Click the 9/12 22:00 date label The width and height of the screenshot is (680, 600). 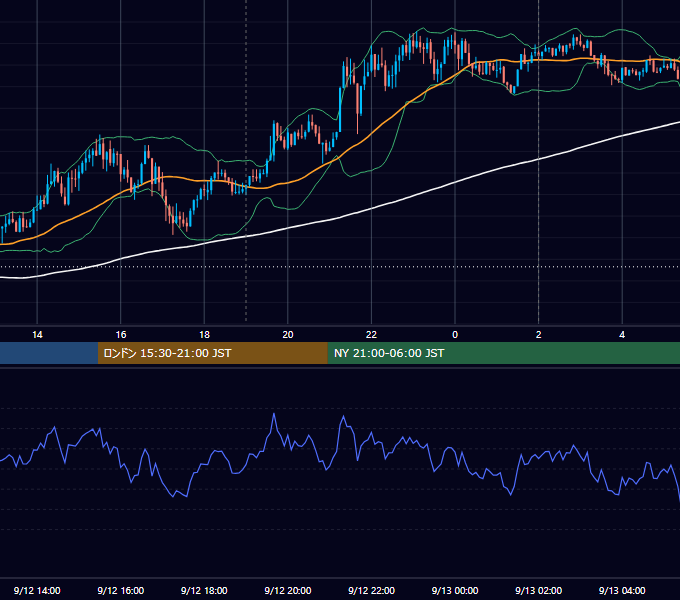[372, 590]
